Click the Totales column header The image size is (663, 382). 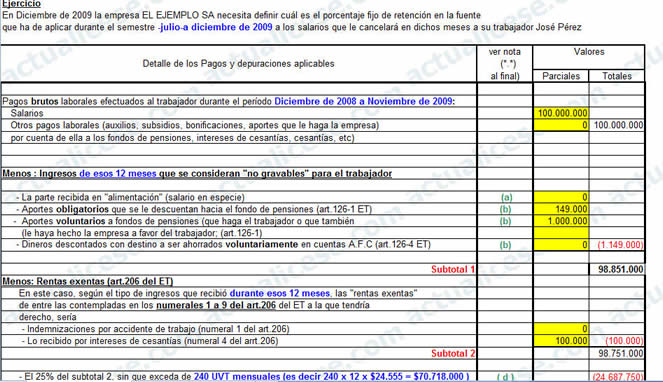point(617,76)
